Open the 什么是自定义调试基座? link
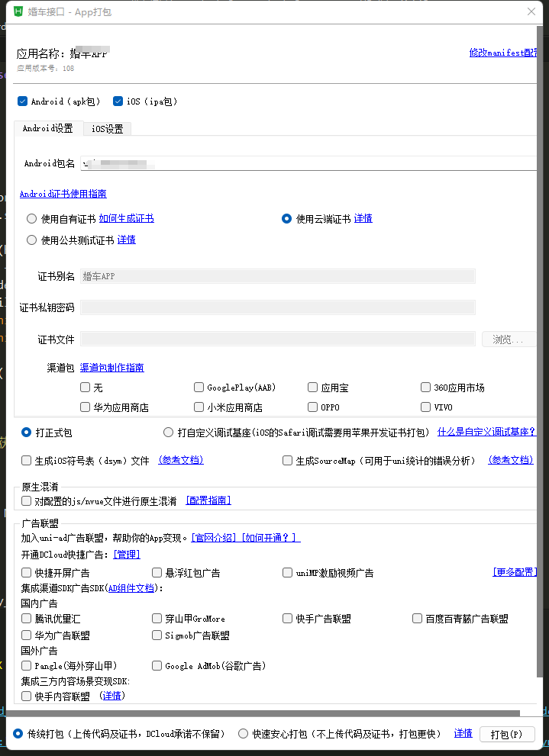549x756 pixels. click(x=486, y=432)
